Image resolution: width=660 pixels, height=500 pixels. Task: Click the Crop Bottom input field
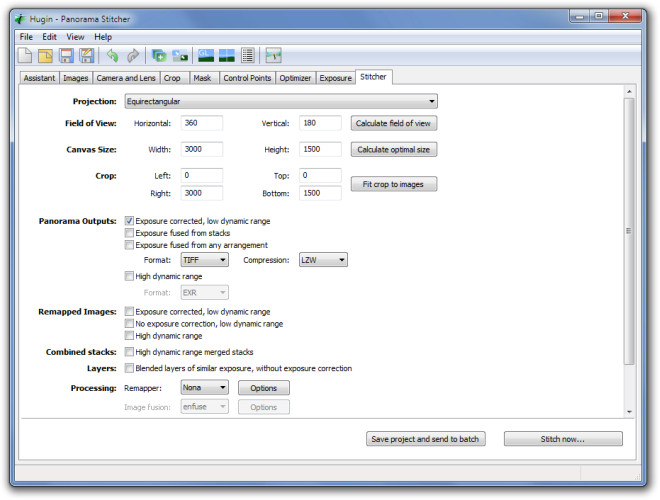click(320, 193)
